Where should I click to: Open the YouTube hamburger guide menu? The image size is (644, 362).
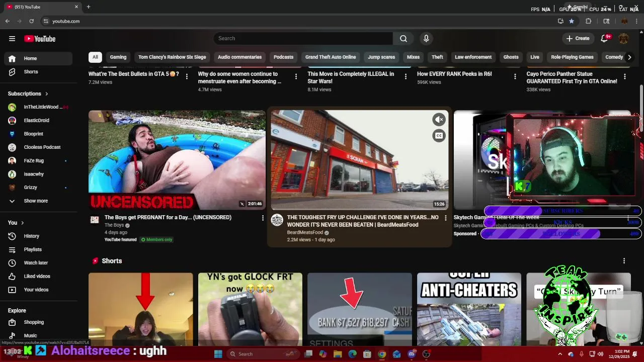(12, 39)
